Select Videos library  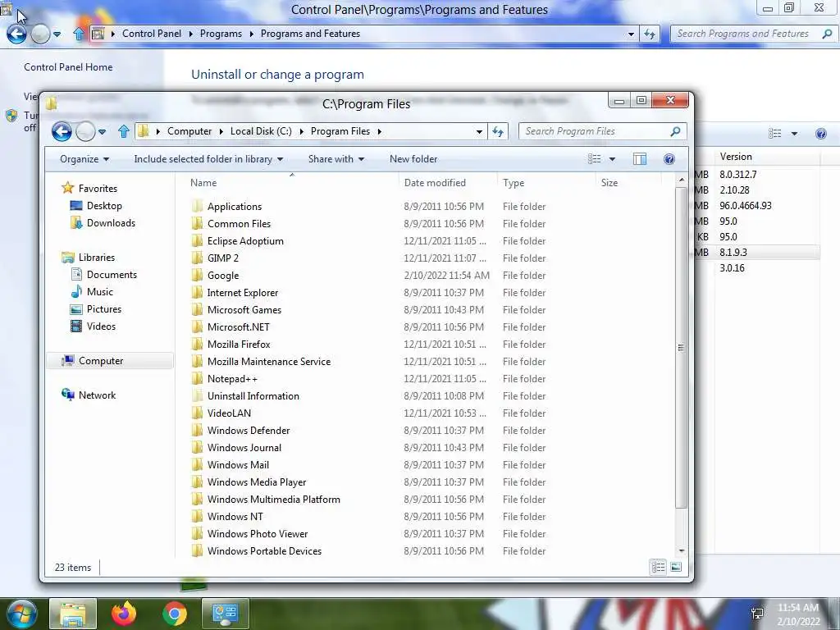pyautogui.click(x=101, y=326)
